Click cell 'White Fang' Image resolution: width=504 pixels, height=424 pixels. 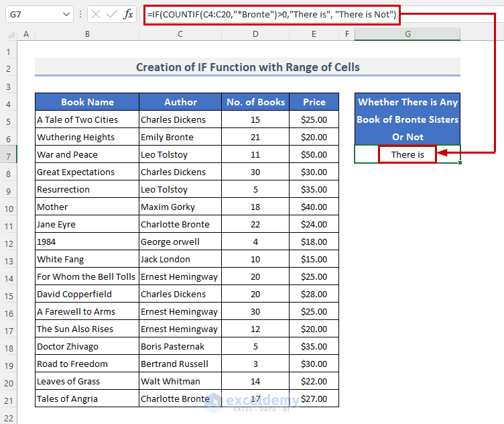tap(87, 259)
